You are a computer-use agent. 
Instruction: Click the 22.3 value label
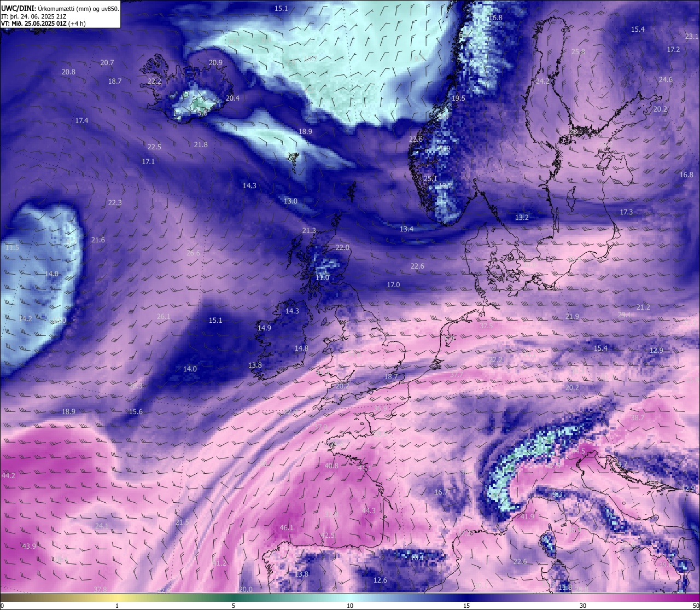pyautogui.click(x=115, y=203)
